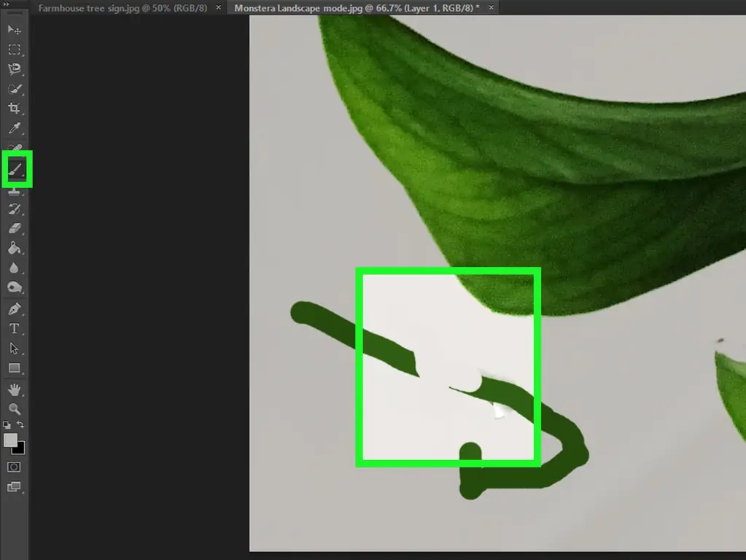Select the Move tool
This screenshot has height=560, width=746.
coord(15,30)
